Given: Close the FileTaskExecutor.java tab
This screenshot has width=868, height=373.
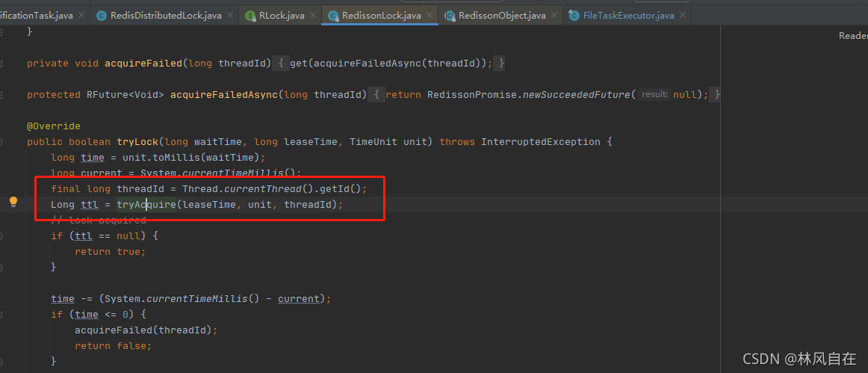Looking at the screenshot, I should coord(683,16).
